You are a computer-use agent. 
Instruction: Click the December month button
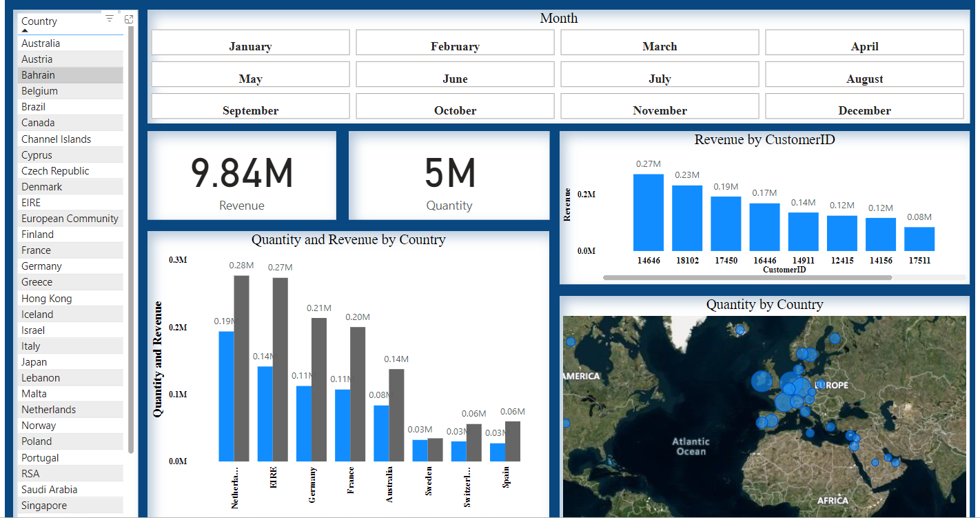(864, 106)
